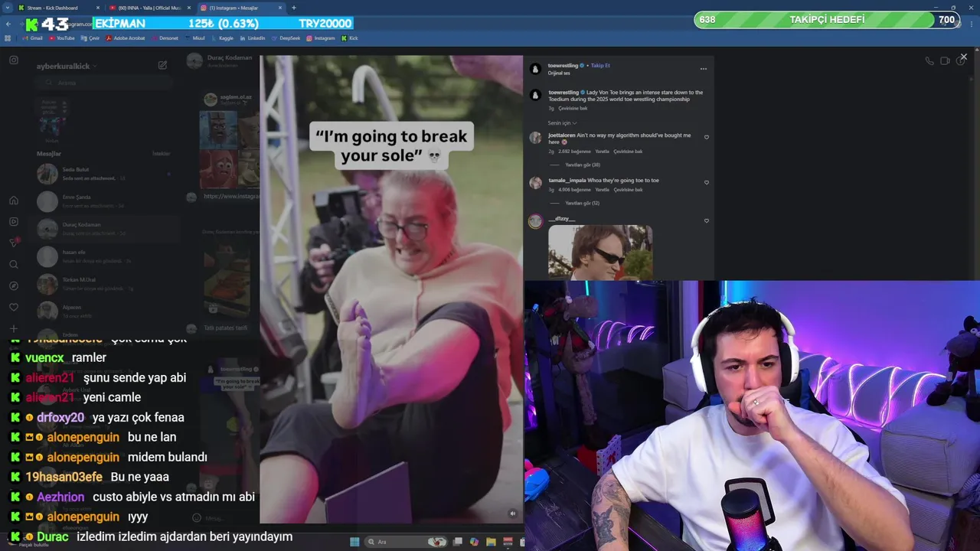Open Seda Bulut conversation
This screenshot has height=551, width=980.
[104, 174]
